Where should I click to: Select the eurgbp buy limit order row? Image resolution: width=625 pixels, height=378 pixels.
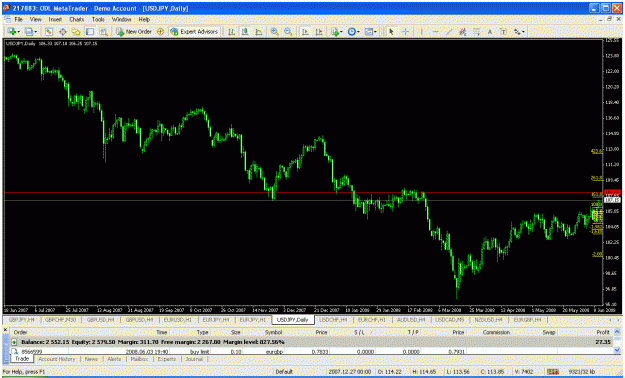pos(311,352)
